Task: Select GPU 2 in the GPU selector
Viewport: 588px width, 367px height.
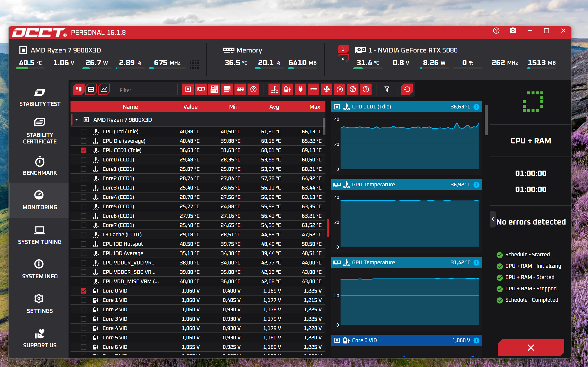Action: [343, 59]
